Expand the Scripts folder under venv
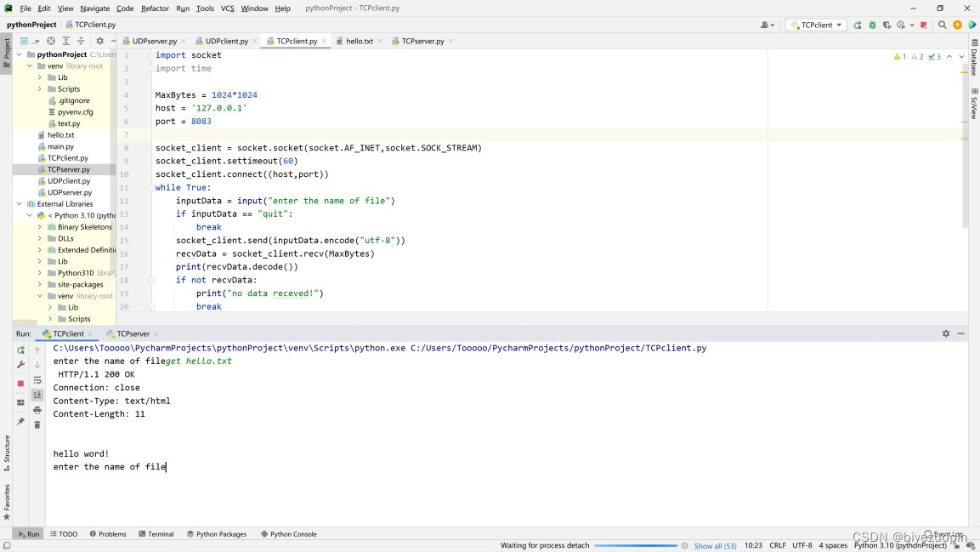The image size is (980, 552). 40,88
